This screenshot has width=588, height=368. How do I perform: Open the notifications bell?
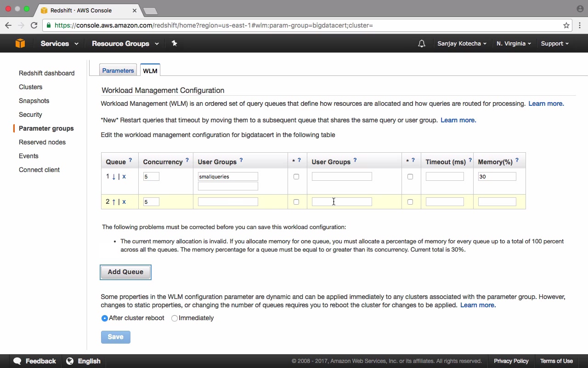(422, 44)
